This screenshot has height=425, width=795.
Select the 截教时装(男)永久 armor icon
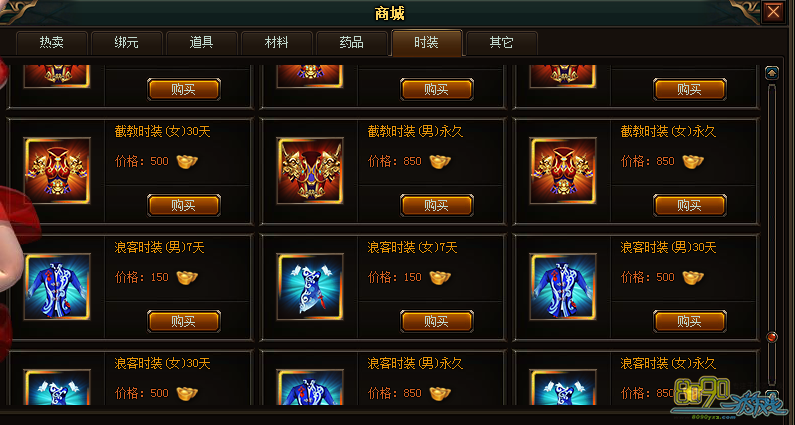310,171
